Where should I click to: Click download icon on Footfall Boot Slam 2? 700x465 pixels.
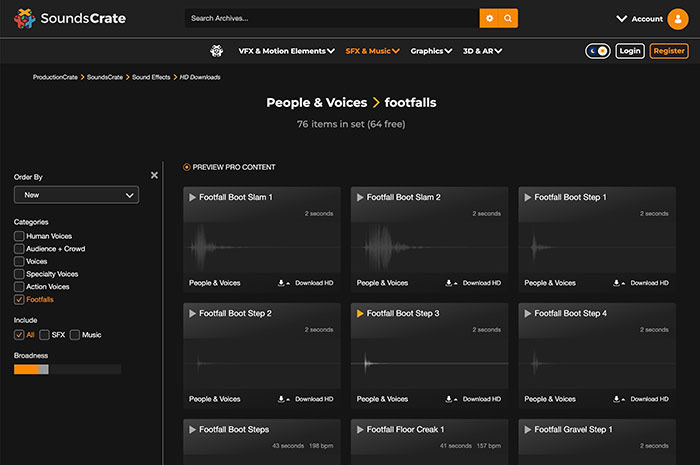451,283
